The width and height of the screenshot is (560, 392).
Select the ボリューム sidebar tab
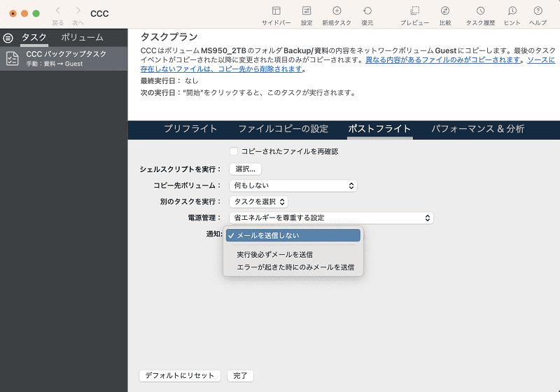point(82,38)
